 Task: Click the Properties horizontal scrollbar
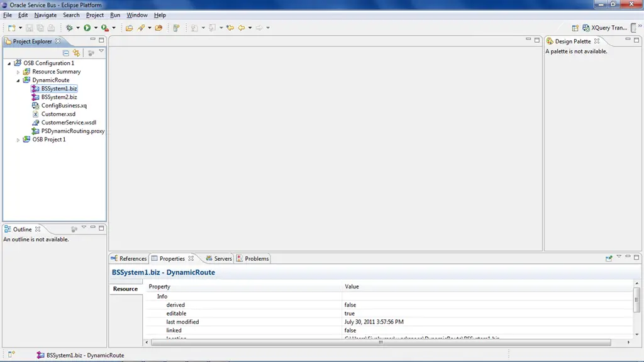click(x=380, y=343)
